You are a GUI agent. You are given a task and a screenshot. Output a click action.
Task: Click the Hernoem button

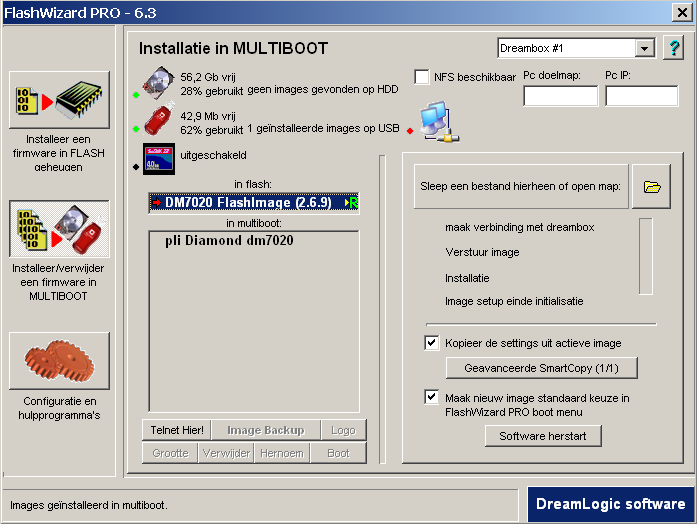click(282, 453)
